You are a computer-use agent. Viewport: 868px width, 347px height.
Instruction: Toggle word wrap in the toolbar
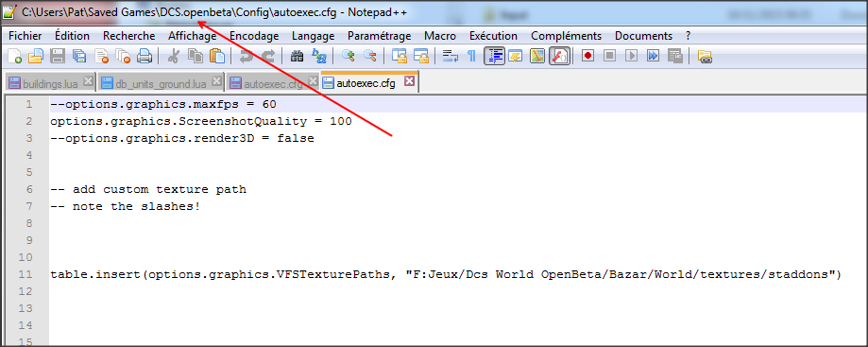pos(450,56)
